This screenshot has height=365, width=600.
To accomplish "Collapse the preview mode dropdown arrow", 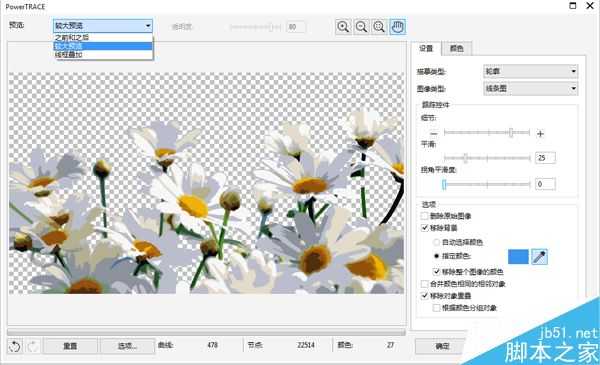I will point(148,26).
